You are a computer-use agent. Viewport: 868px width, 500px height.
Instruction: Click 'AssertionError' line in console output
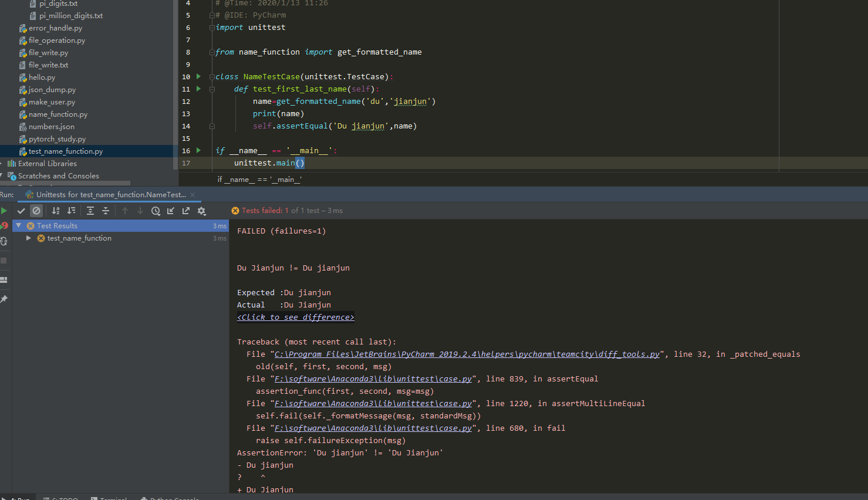point(340,452)
